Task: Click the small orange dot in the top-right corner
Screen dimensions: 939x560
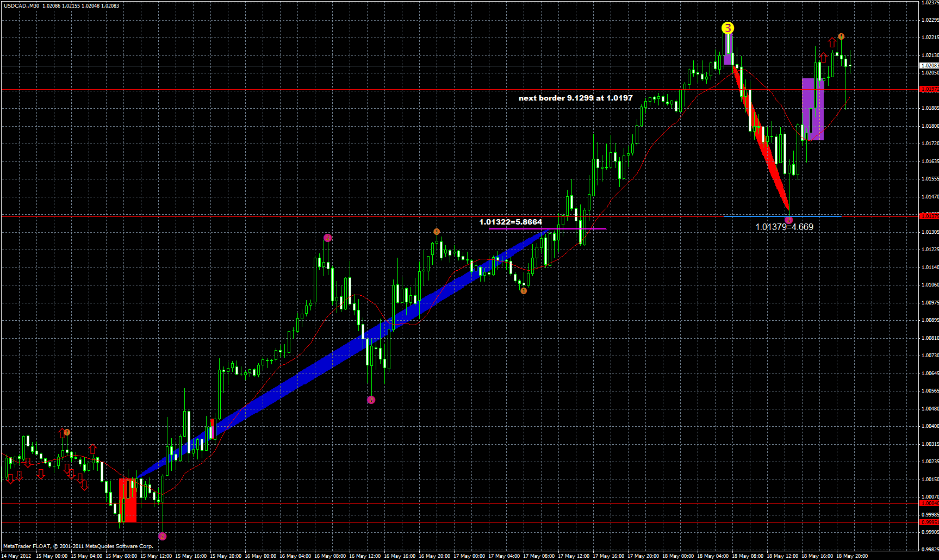Action: (x=841, y=36)
